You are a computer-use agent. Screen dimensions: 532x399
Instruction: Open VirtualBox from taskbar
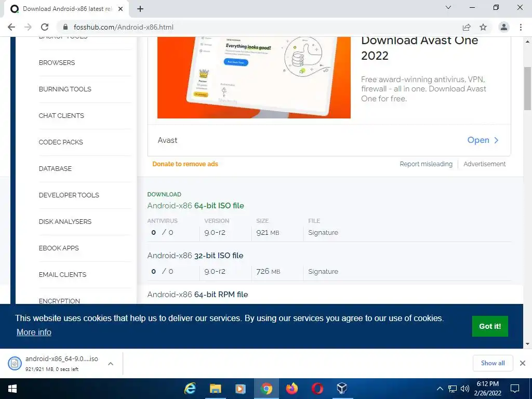(342, 389)
